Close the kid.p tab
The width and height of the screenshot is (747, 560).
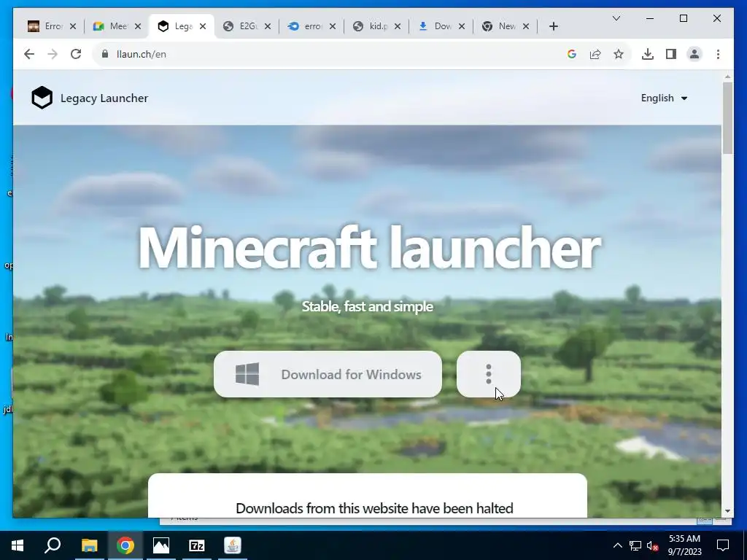tap(398, 26)
